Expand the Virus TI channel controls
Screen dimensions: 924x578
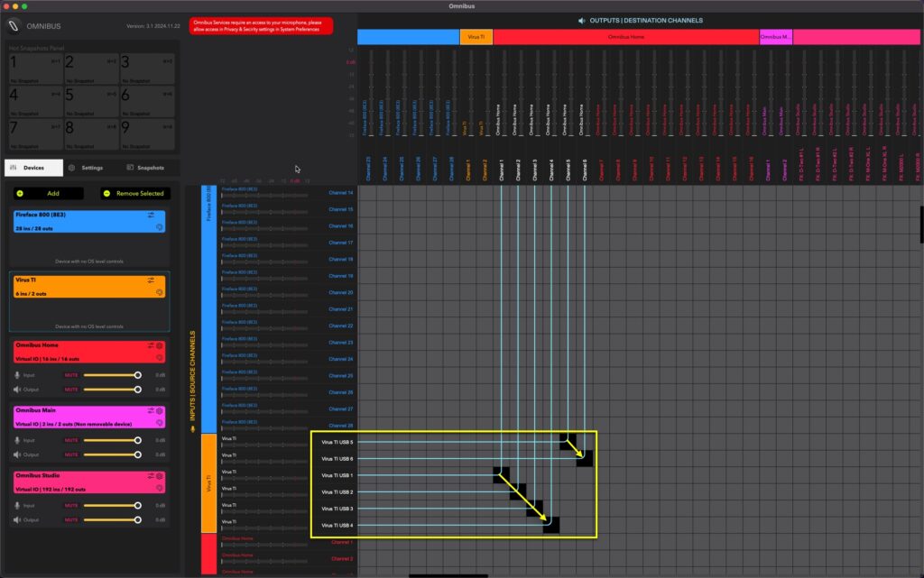[151, 278]
